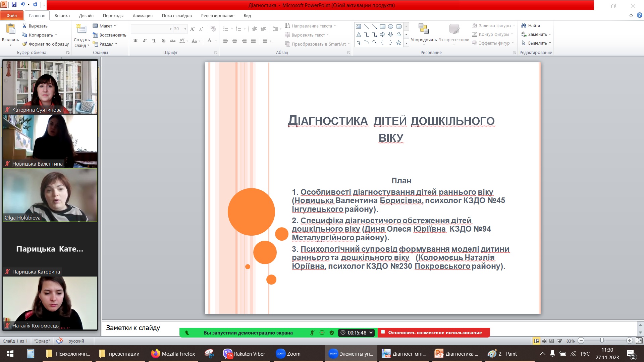Viewport: 644px width, 362px height.
Task: Toggle underline (Ч) formatting
Action: 154,41
